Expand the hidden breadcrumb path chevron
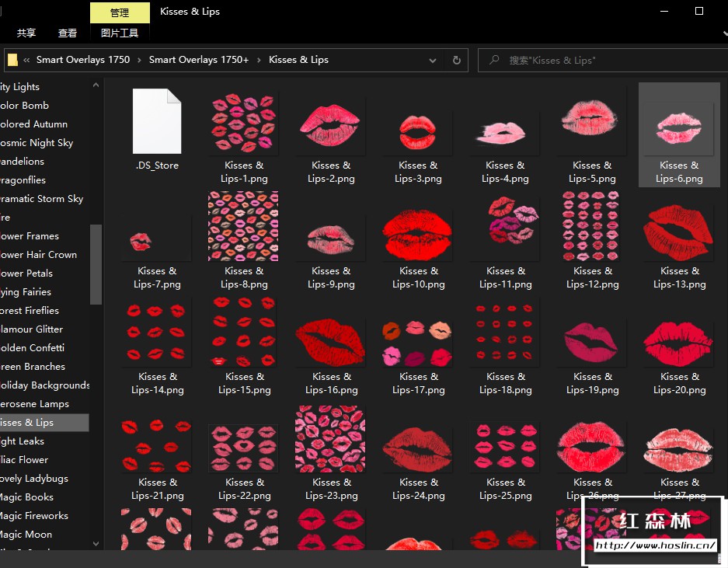Viewport: 728px width, 568px height. [26, 60]
